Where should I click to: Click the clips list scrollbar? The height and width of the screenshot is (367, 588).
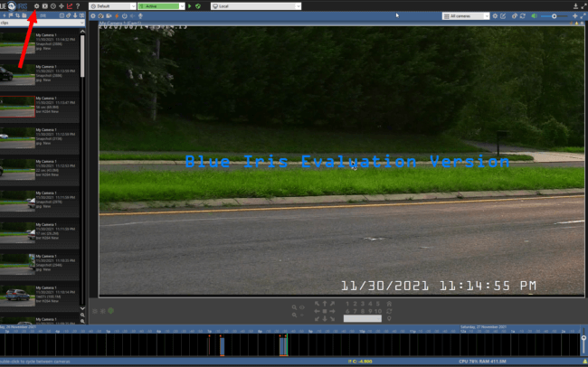(x=82, y=56)
